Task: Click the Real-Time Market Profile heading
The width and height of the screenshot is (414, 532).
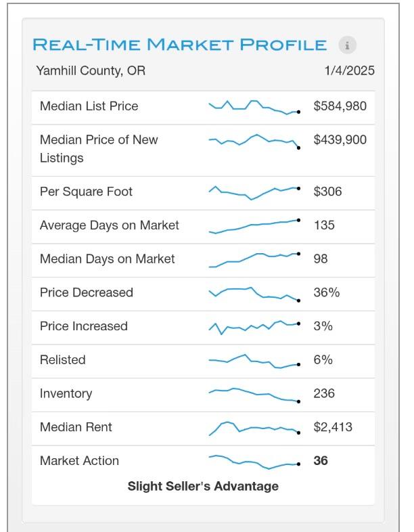Action: 179,45
